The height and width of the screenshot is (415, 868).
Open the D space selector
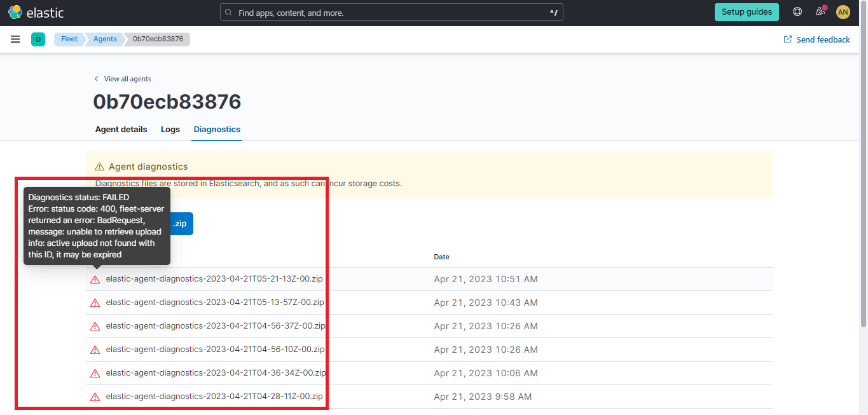(38, 39)
